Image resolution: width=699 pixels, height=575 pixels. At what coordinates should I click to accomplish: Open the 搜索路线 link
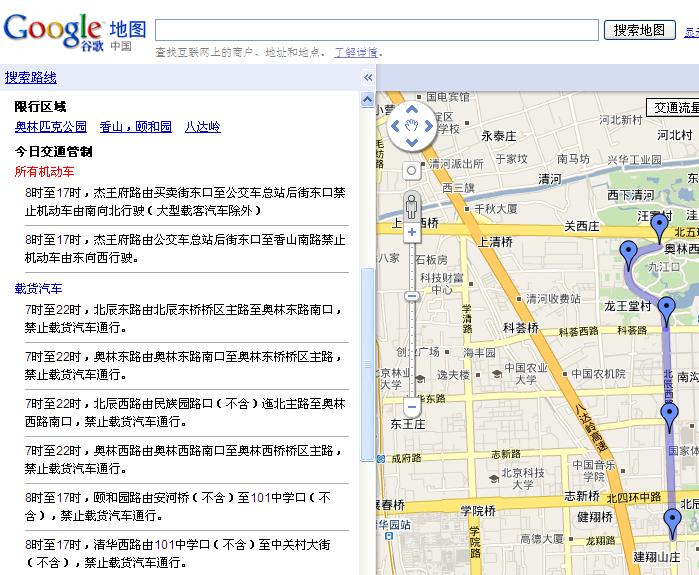[x=31, y=78]
